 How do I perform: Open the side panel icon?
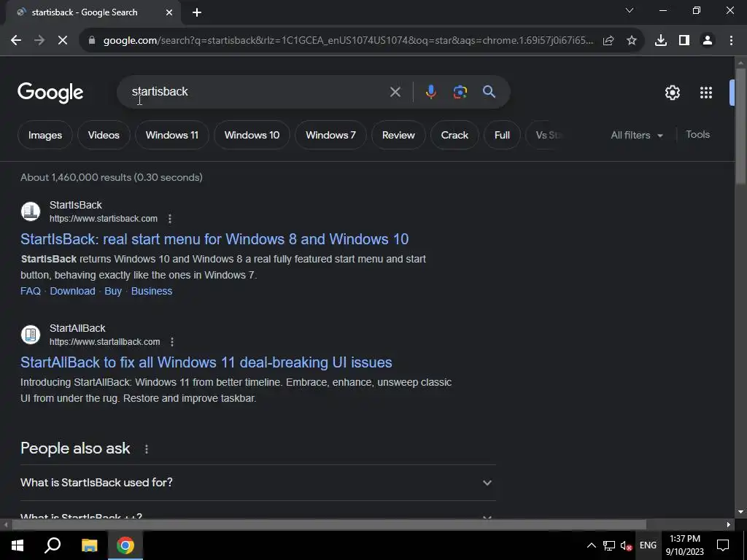(x=684, y=41)
